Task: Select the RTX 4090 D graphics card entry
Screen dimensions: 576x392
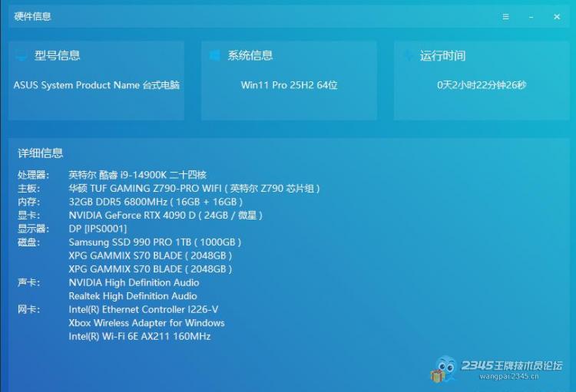Action: pyautogui.click(x=165, y=216)
